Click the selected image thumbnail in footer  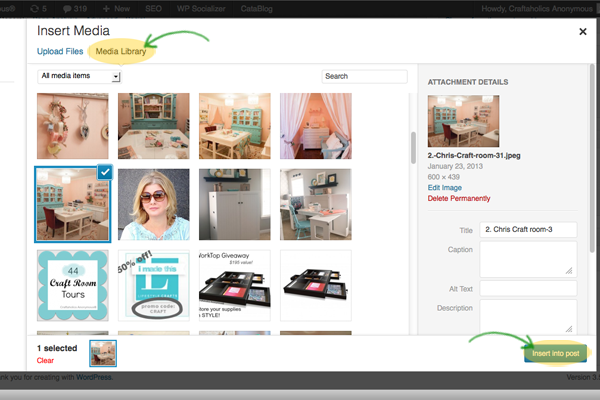click(x=103, y=353)
